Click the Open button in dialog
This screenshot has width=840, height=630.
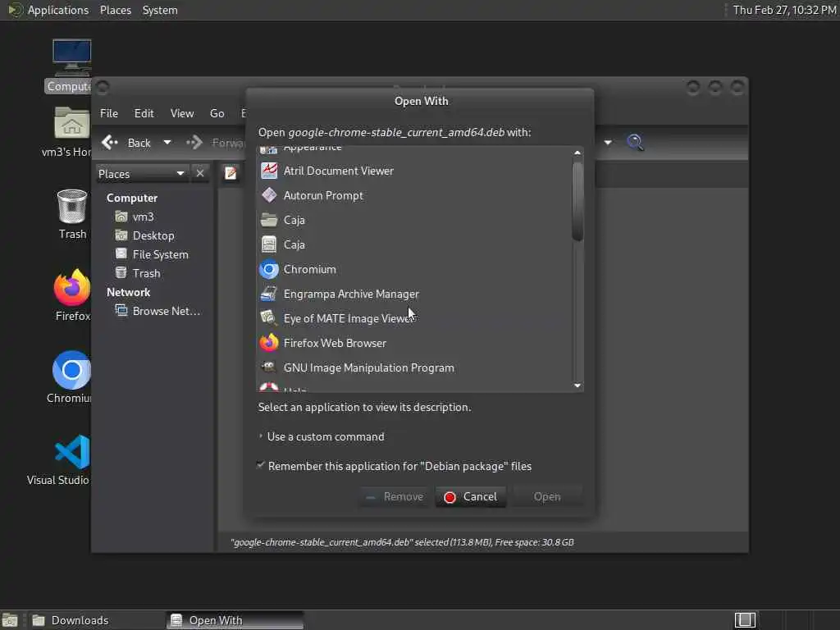coord(547,496)
